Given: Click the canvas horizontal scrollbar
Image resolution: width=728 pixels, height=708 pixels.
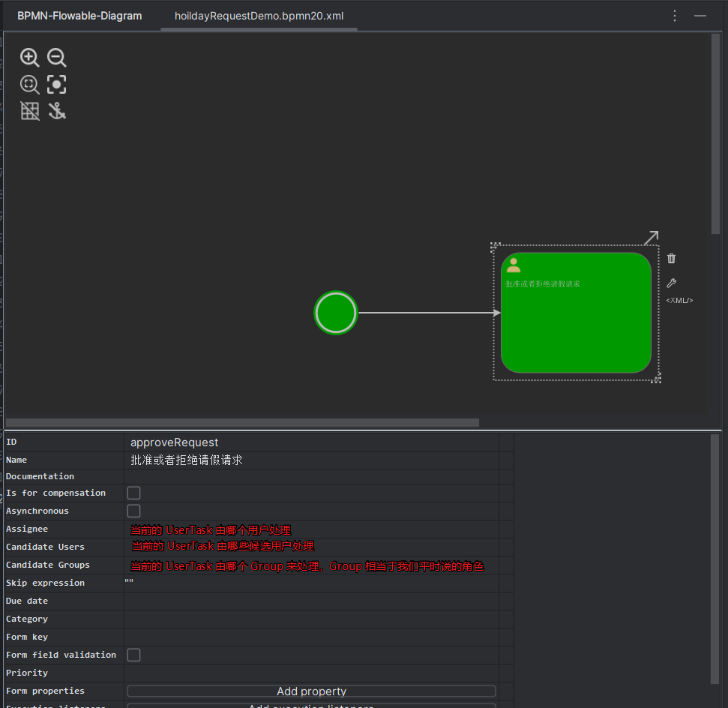Looking at the screenshot, I should 242,422.
